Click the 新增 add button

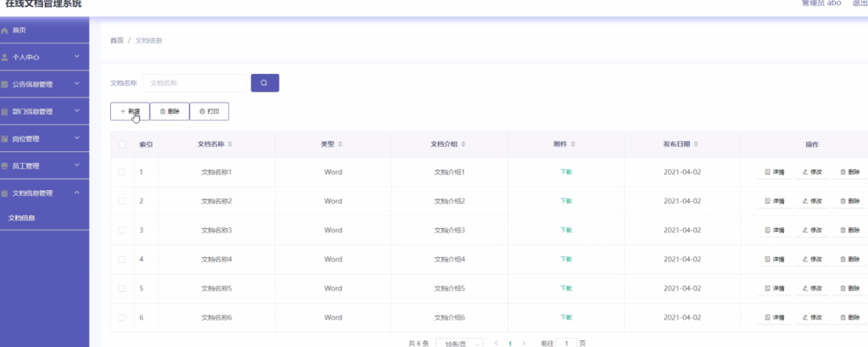[130, 111]
